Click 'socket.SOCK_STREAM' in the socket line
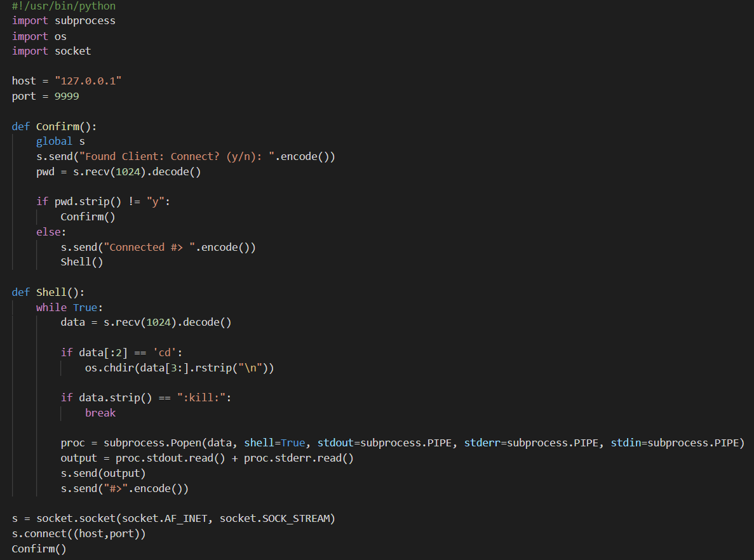The image size is (754, 560). click(x=274, y=519)
